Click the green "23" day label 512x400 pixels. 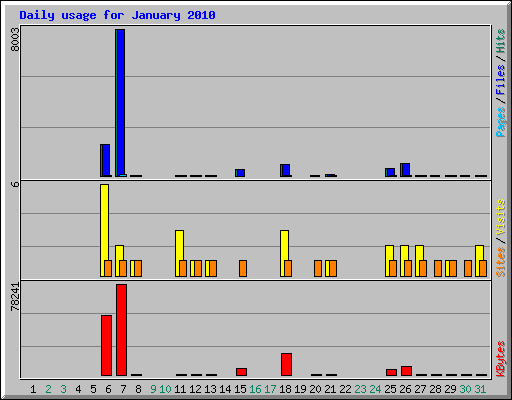(360, 389)
